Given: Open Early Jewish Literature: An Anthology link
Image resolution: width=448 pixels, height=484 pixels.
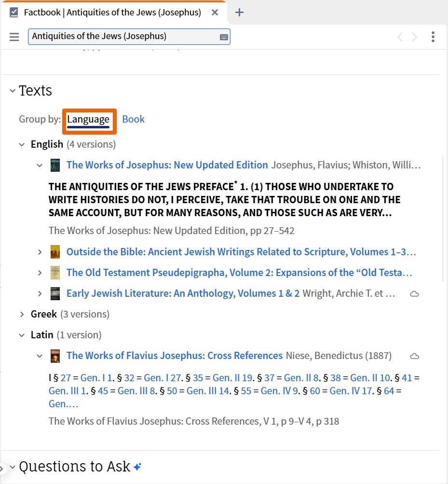Looking at the screenshot, I should tap(183, 293).
